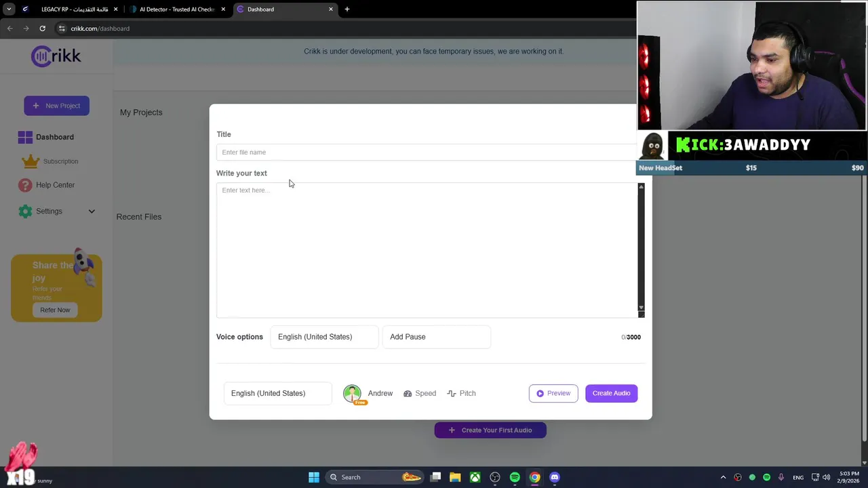Screen dimensions: 868x488
Task: Click the Andrew voice avatar
Action: coord(352,393)
